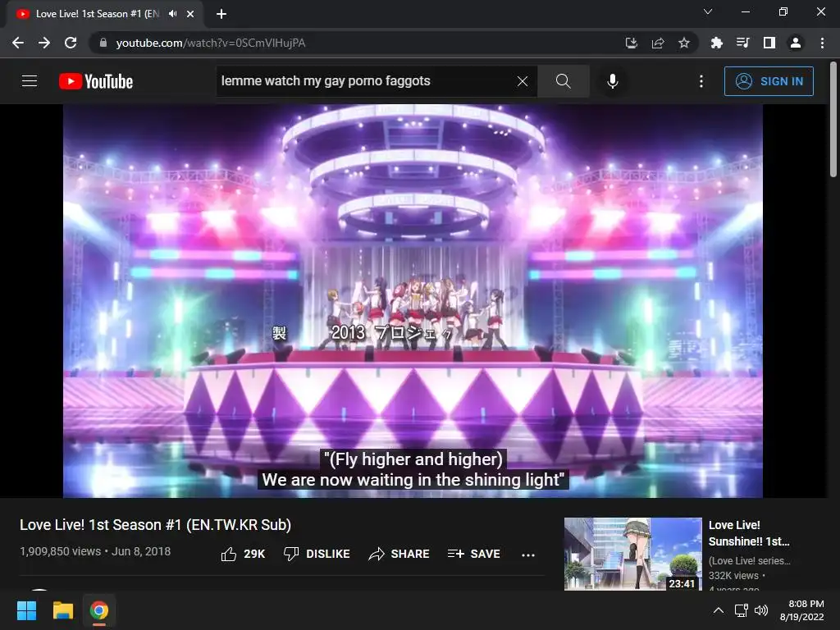Click Chrome icon in taskbar

click(x=99, y=610)
